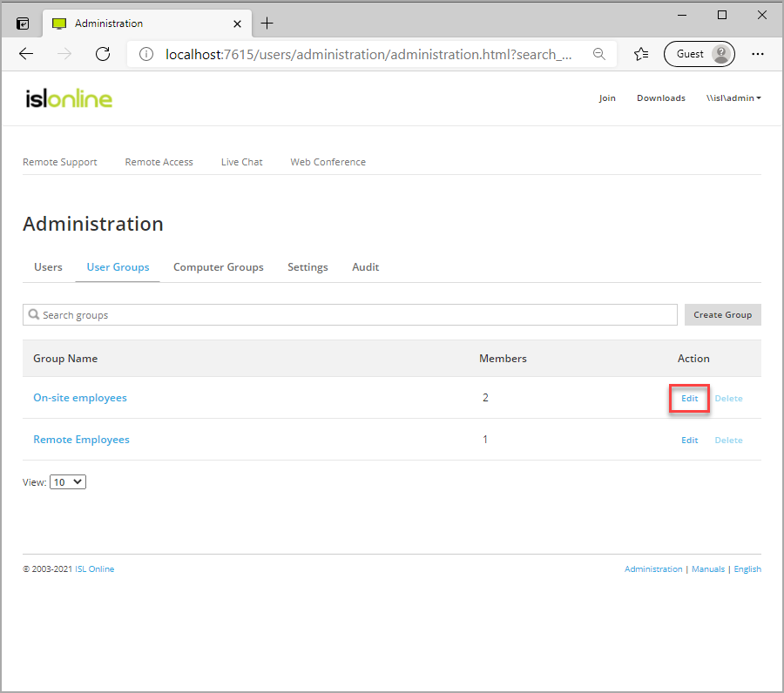Open the Join link in header

click(x=607, y=98)
